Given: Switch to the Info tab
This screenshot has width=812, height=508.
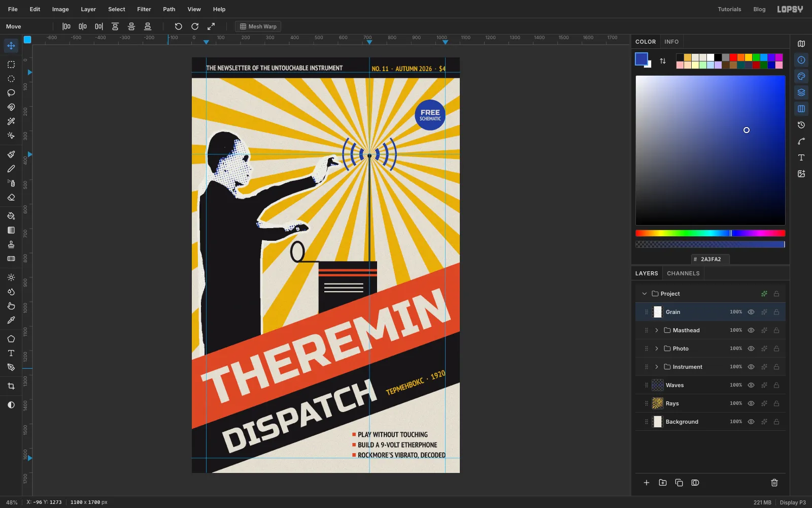Looking at the screenshot, I should point(671,42).
